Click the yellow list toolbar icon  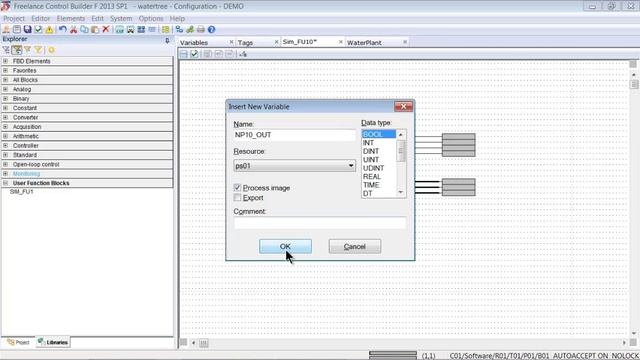pos(165,29)
